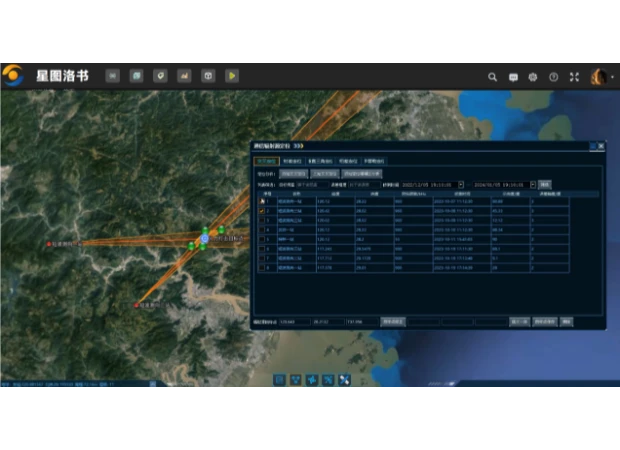Check the checkbox in table row 5
Screen dimensions: 620x450
[261, 240]
